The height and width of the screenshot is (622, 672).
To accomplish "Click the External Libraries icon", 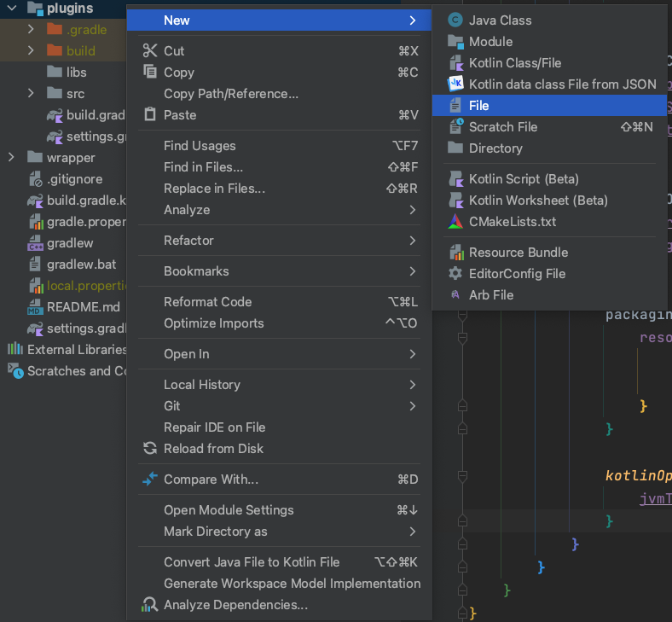I will pyautogui.click(x=15, y=349).
